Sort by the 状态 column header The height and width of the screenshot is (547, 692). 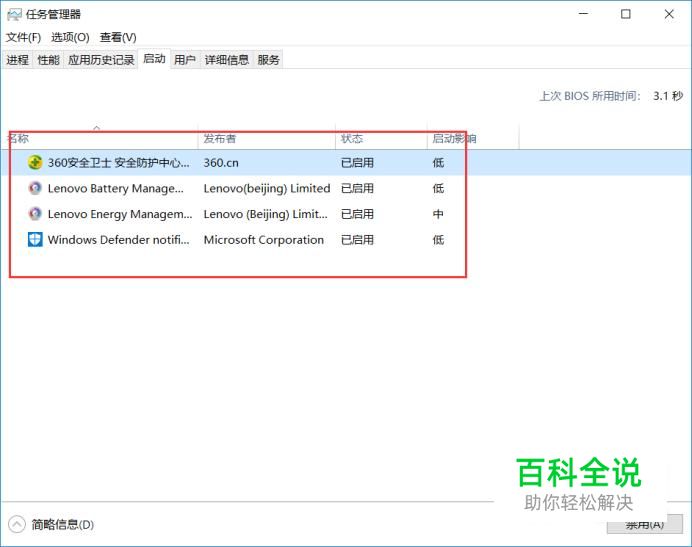pos(381,138)
